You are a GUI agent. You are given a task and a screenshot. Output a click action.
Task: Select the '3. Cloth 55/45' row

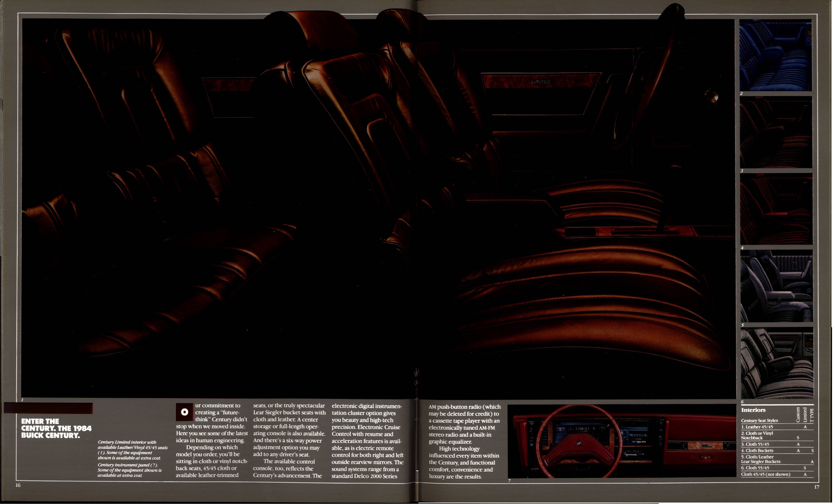pos(777,444)
